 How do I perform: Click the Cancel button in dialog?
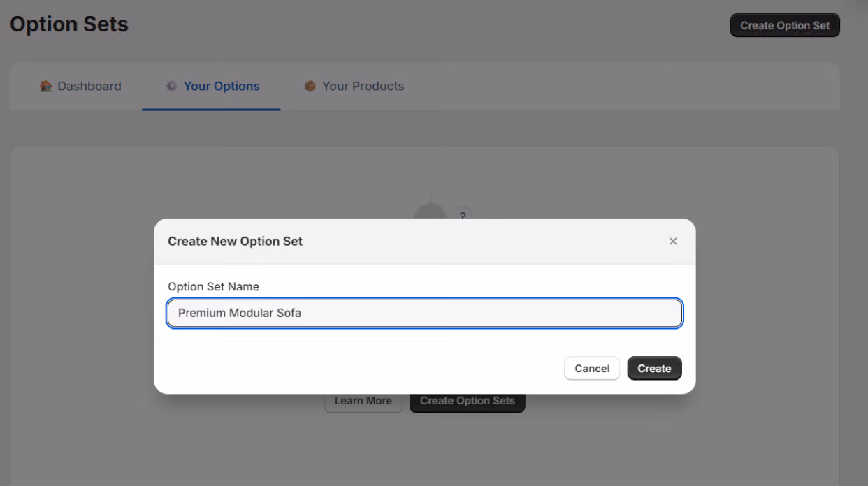[x=592, y=369]
